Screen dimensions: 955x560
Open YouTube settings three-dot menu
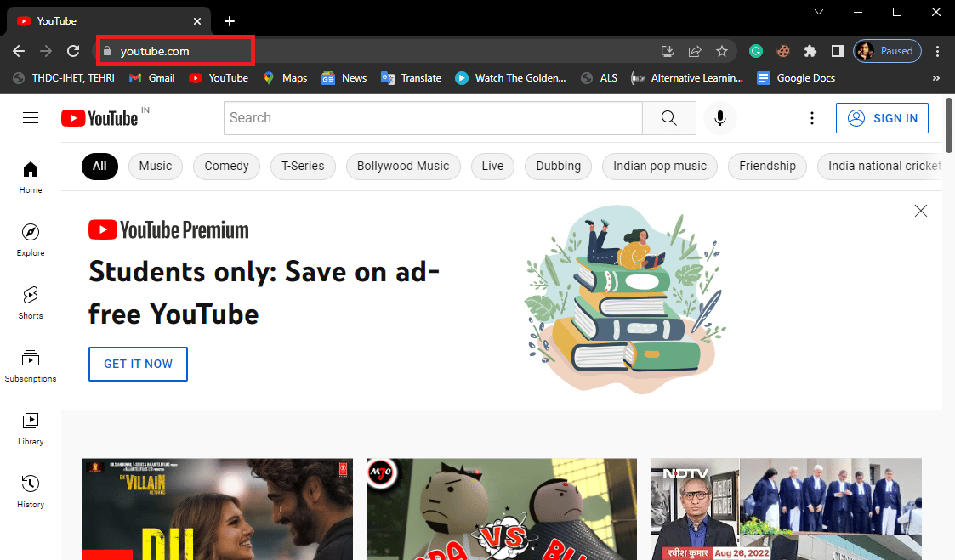coord(811,118)
